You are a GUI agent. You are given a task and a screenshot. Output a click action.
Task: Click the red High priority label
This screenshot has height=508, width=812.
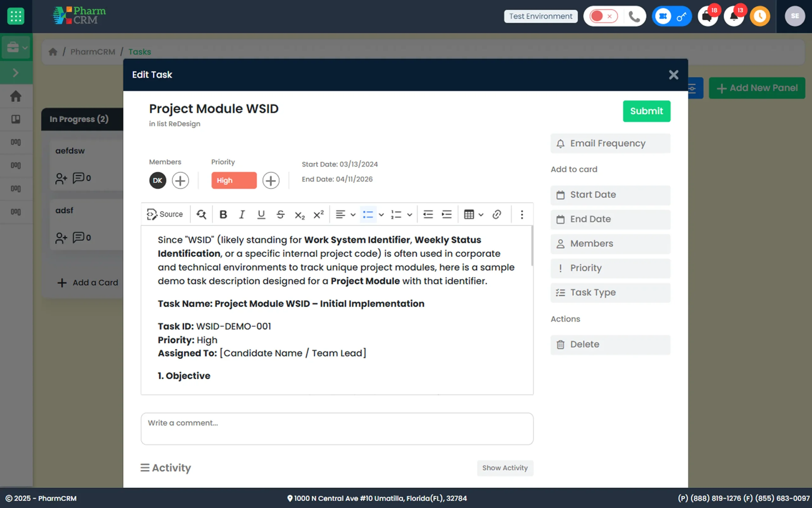tap(234, 180)
